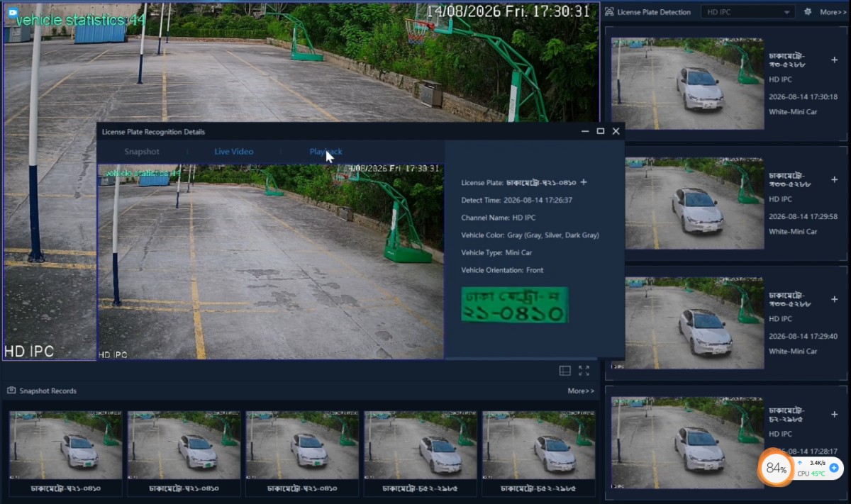This screenshot has width=851, height=504.
Task: Click the Channel Name: HD IPC text
Action: click(499, 218)
